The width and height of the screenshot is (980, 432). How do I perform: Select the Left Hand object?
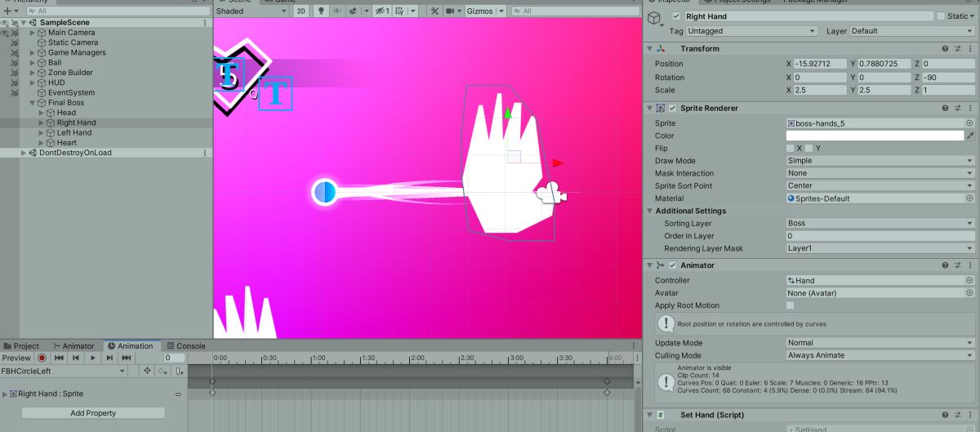coord(73,132)
